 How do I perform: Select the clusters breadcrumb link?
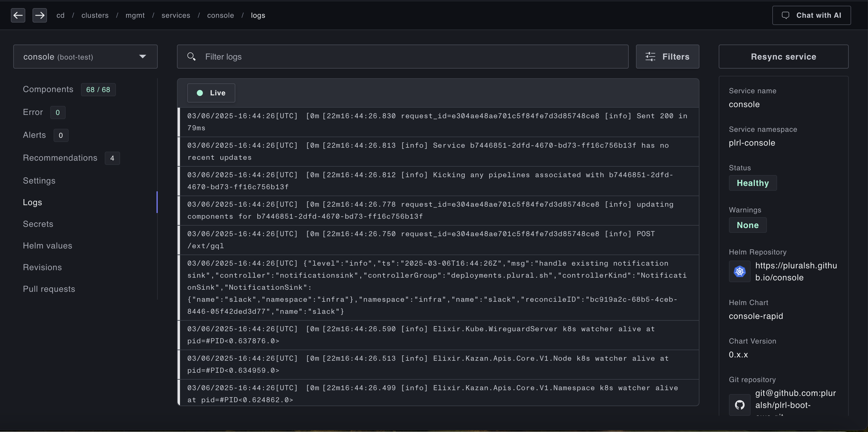(x=95, y=15)
